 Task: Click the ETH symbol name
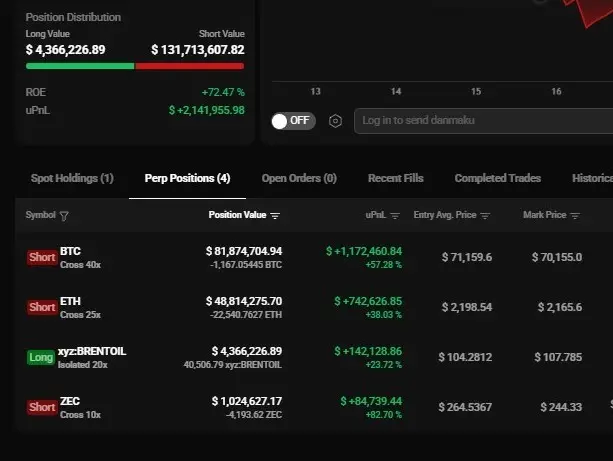[70, 301]
